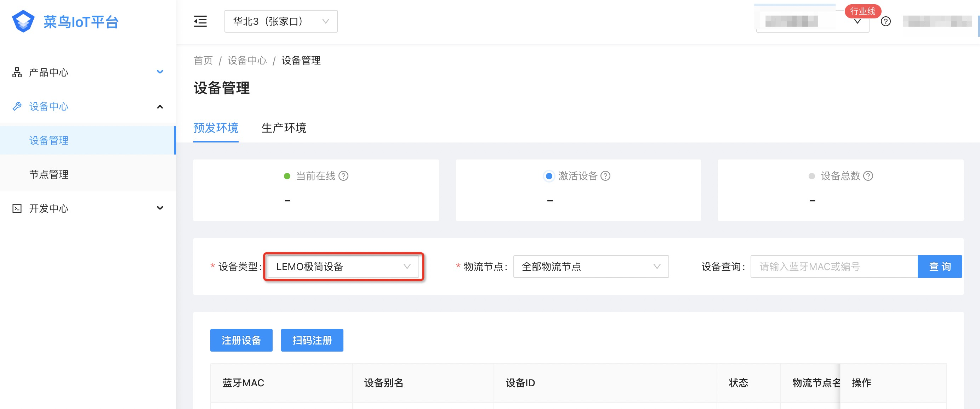Click the help icon next to 设备总数

(868, 176)
